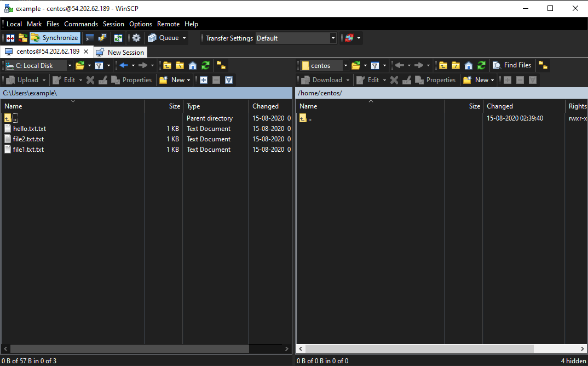The width and height of the screenshot is (588, 366).
Task: Refresh the local panel with green arrows
Action: [205, 66]
